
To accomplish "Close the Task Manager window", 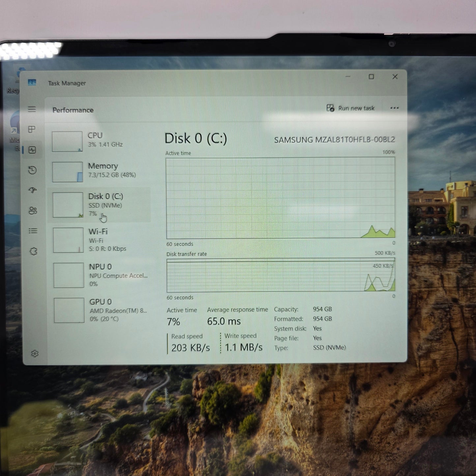I will click(395, 77).
